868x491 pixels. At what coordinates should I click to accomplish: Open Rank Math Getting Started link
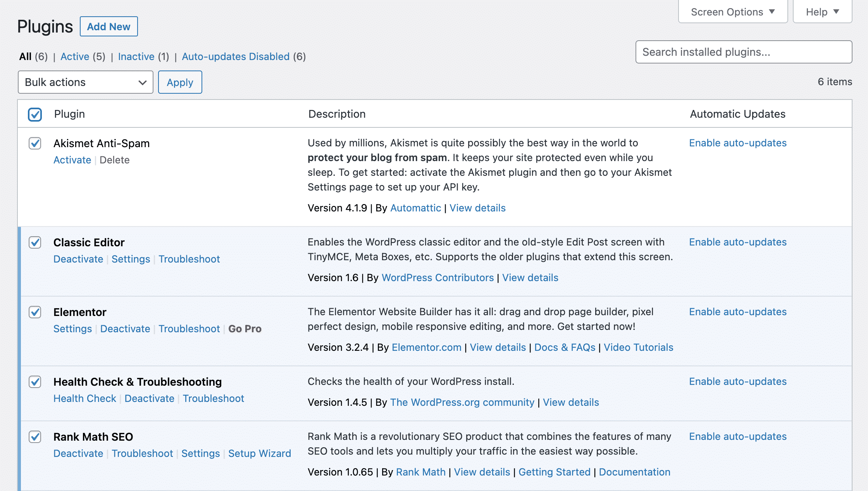[x=555, y=472]
